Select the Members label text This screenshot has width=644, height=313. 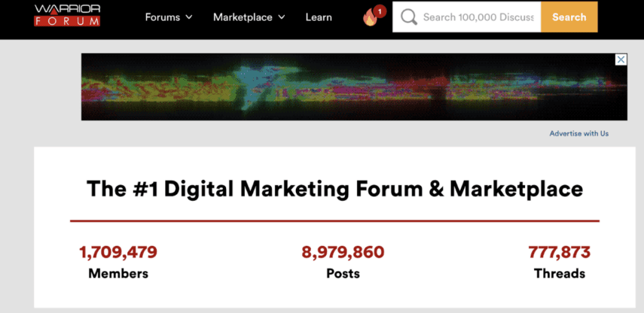(x=118, y=274)
